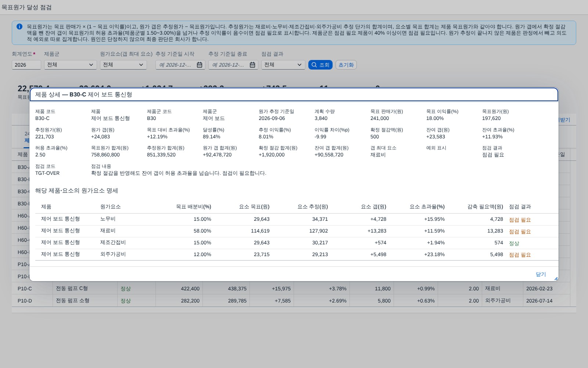Image resolution: width=588 pixels, height=368 pixels.
Task: Select the 외주가공비 row in the detail table
Action: point(297,255)
